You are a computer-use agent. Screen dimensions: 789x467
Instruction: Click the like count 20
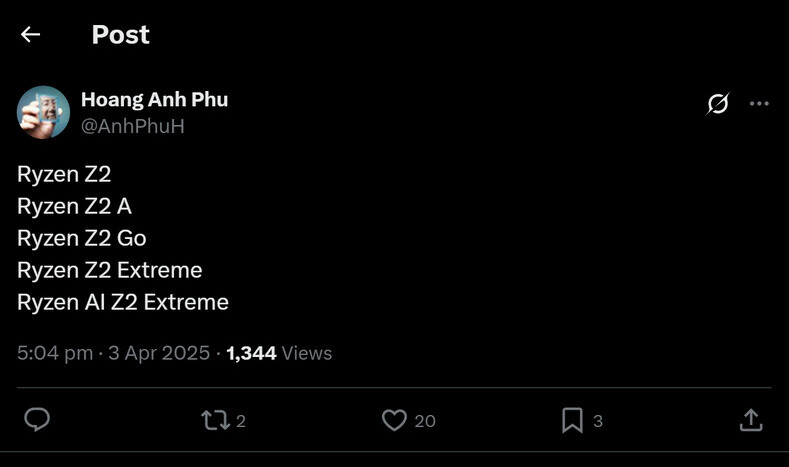pos(425,421)
